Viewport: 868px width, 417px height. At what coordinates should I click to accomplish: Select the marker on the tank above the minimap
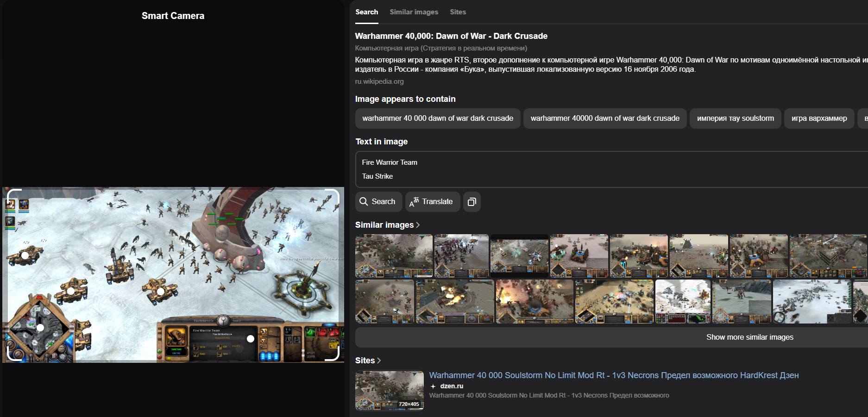[x=71, y=291]
